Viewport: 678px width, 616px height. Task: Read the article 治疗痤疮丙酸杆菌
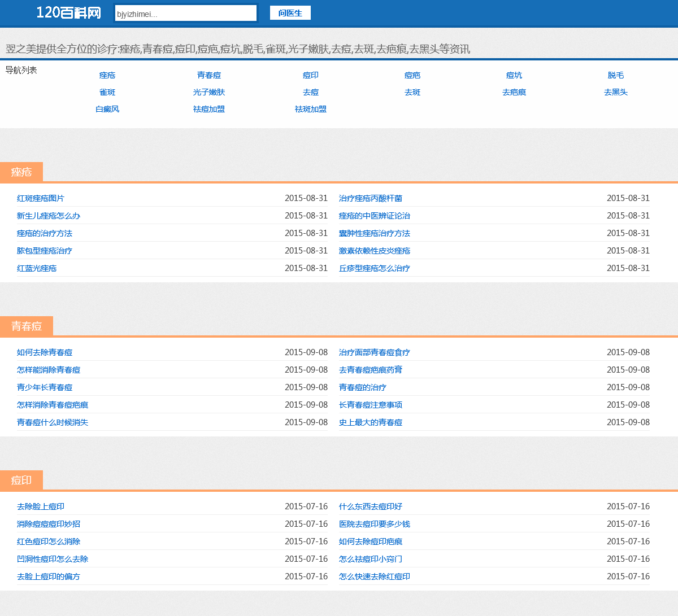coord(371,198)
